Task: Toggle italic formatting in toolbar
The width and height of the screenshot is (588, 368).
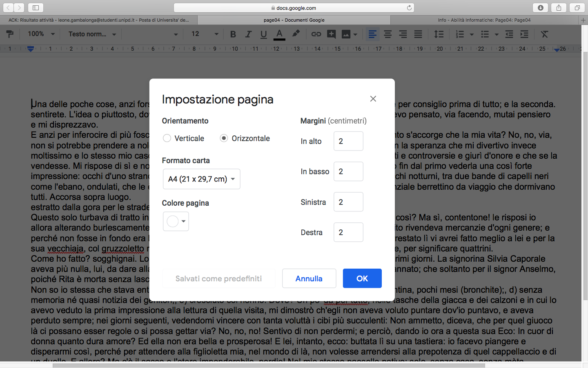Action: 248,34
